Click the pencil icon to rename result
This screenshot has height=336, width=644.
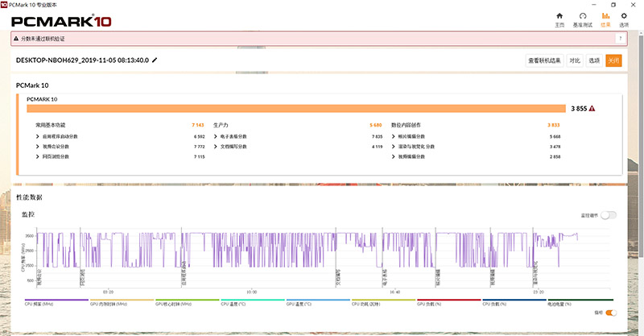click(155, 60)
